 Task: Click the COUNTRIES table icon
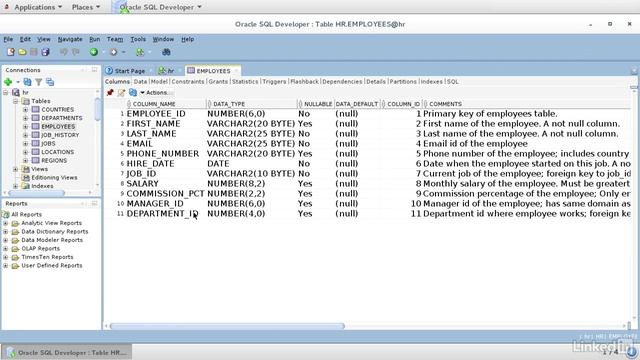pos(36,109)
